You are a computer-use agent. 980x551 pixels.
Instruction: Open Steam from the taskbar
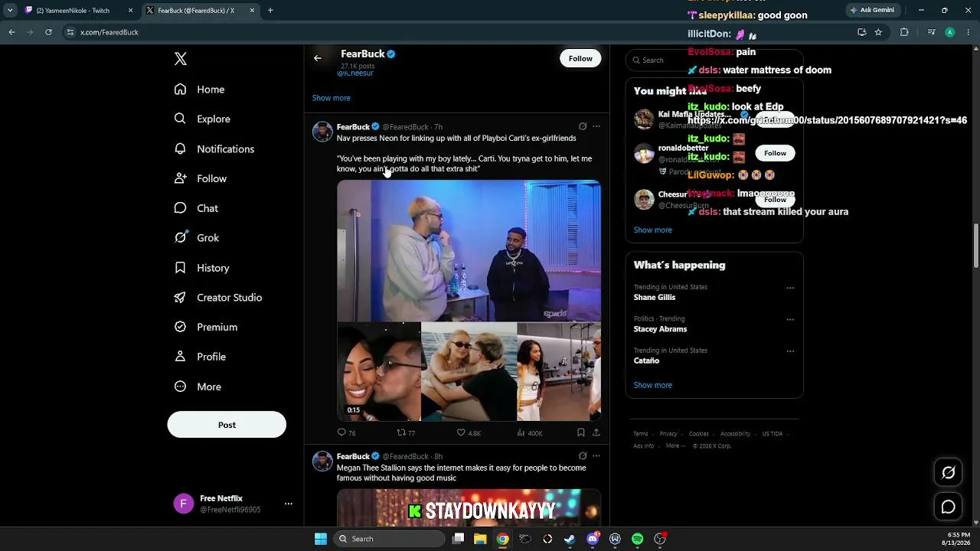tap(570, 539)
